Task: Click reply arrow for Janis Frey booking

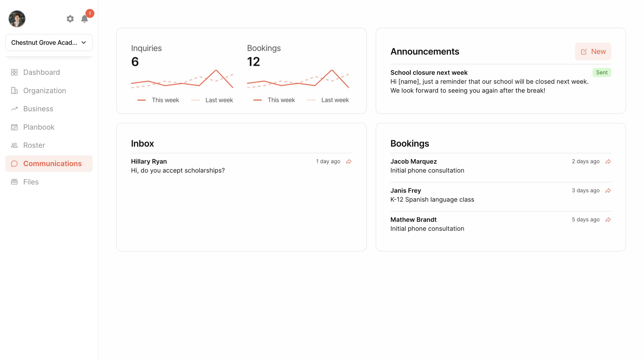Action: point(608,190)
